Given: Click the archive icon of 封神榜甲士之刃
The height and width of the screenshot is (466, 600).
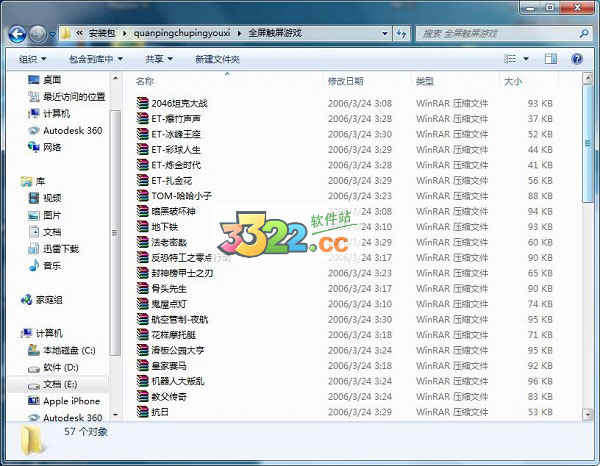Looking at the screenshot, I should (x=142, y=273).
